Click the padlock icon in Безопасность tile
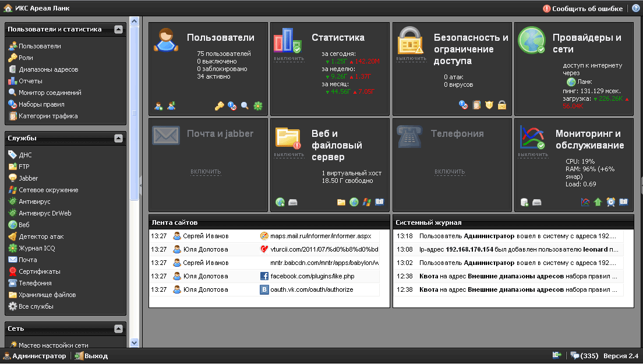643x364 pixels. click(501, 105)
